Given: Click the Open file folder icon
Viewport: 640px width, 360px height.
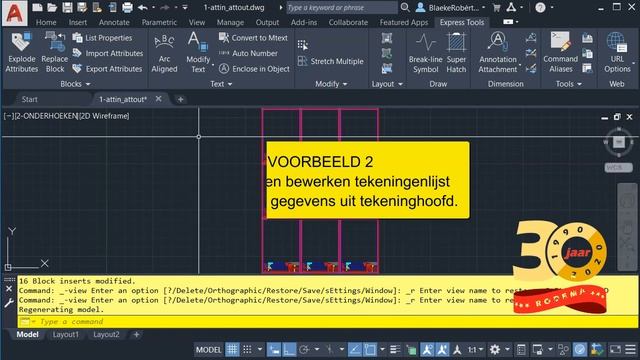Looking at the screenshot, I should point(52,7).
